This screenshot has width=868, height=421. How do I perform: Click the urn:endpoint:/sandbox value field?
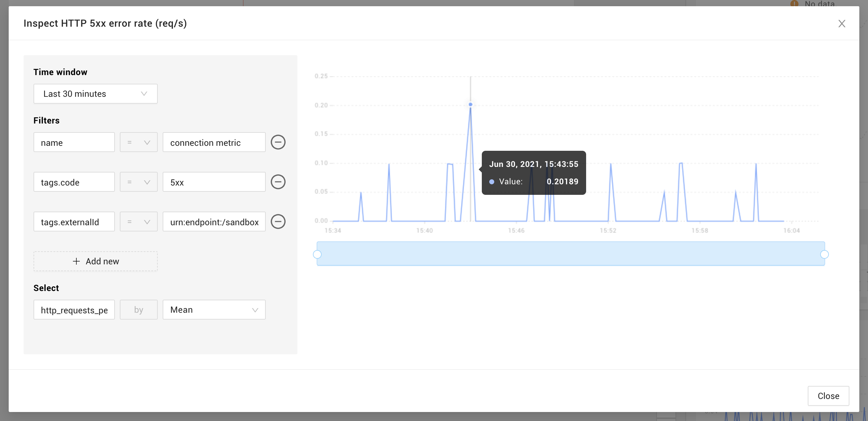214,222
